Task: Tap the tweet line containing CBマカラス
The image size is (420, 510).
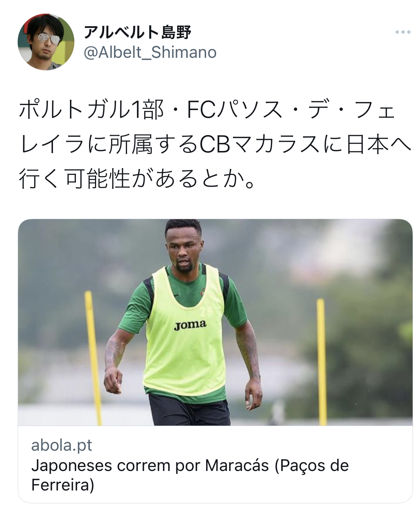Action: (x=215, y=144)
